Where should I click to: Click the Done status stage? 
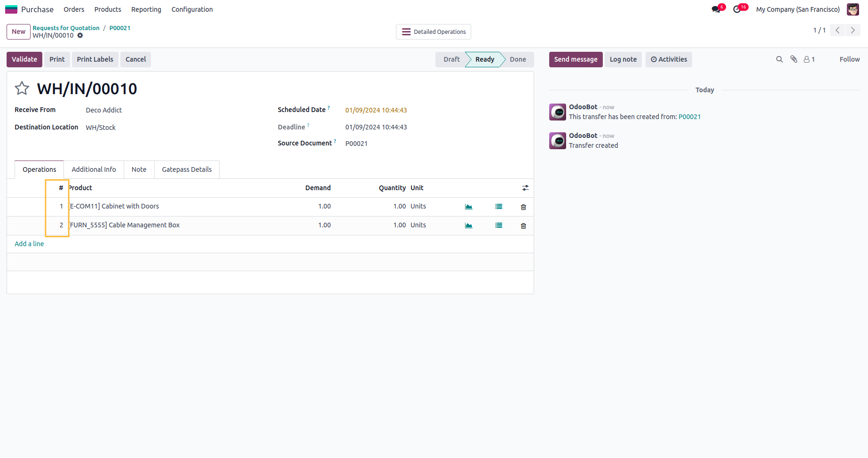[x=517, y=59]
